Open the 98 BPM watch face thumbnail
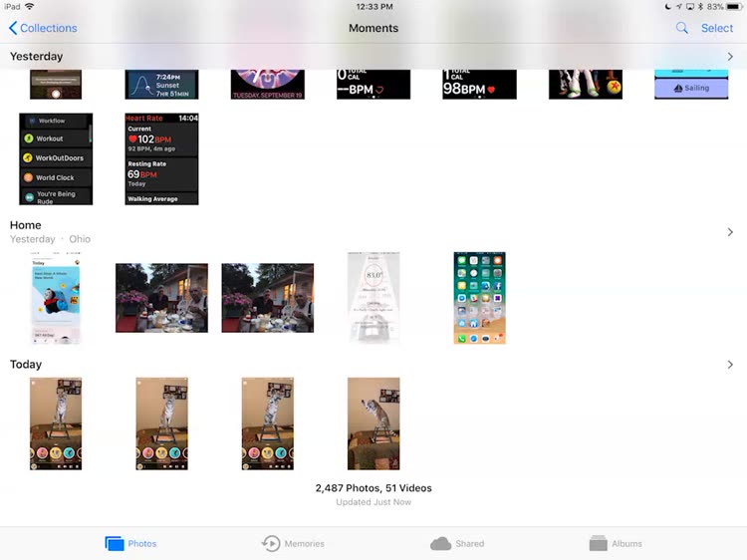The image size is (747, 560). pyautogui.click(x=479, y=85)
